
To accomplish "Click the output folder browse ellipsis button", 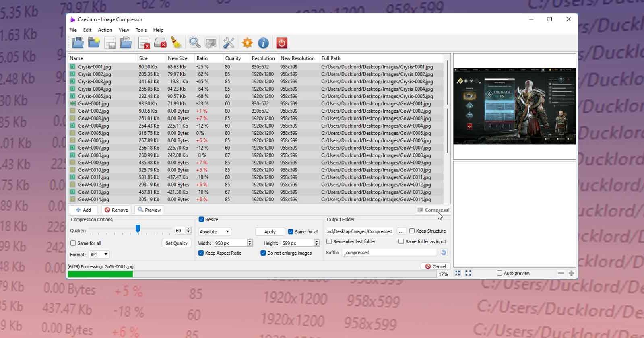I will 401,231.
